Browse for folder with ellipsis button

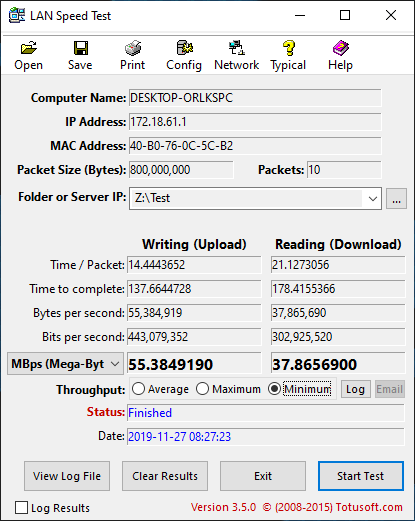(396, 199)
